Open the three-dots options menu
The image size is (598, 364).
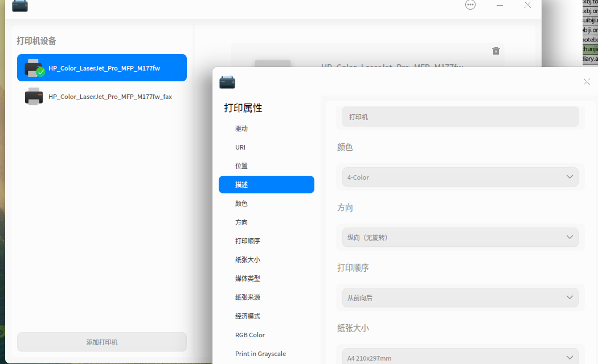tap(470, 5)
